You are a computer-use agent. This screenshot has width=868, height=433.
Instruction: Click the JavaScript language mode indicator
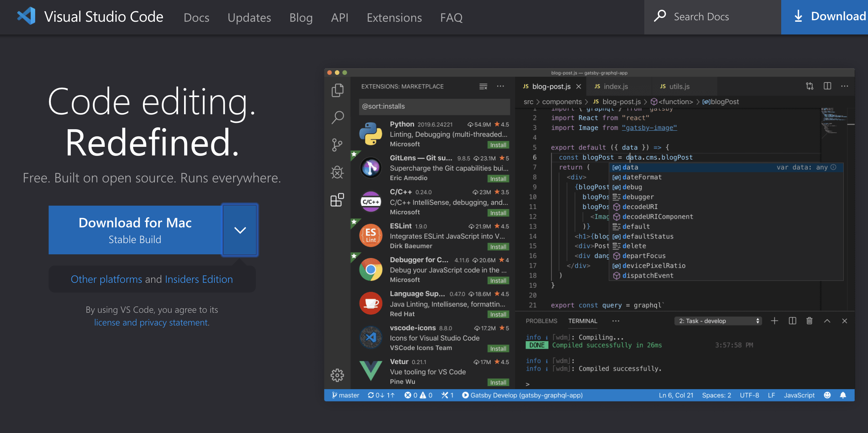point(799,395)
